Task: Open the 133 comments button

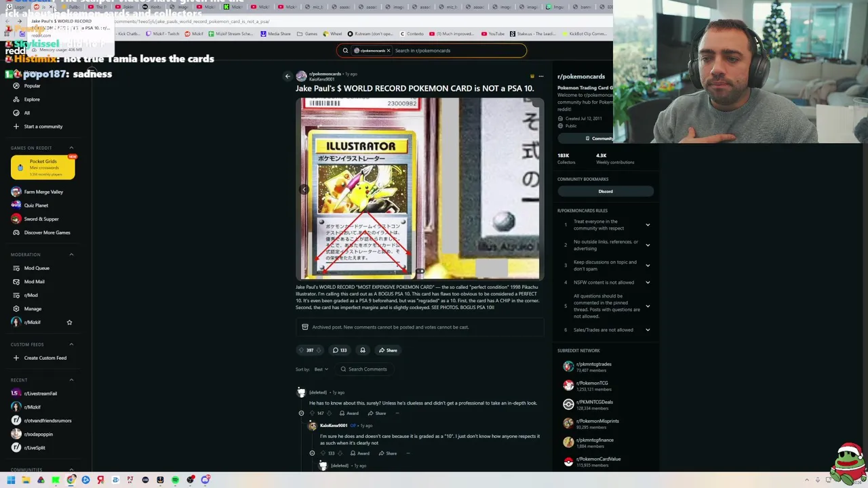Action: coord(340,350)
